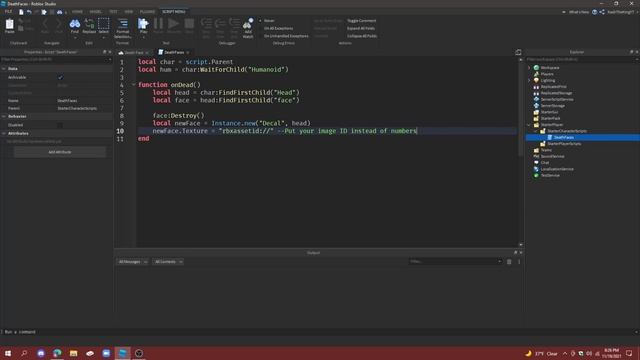The image size is (640, 360).
Task: Open the FILE menu
Action: (8, 12)
